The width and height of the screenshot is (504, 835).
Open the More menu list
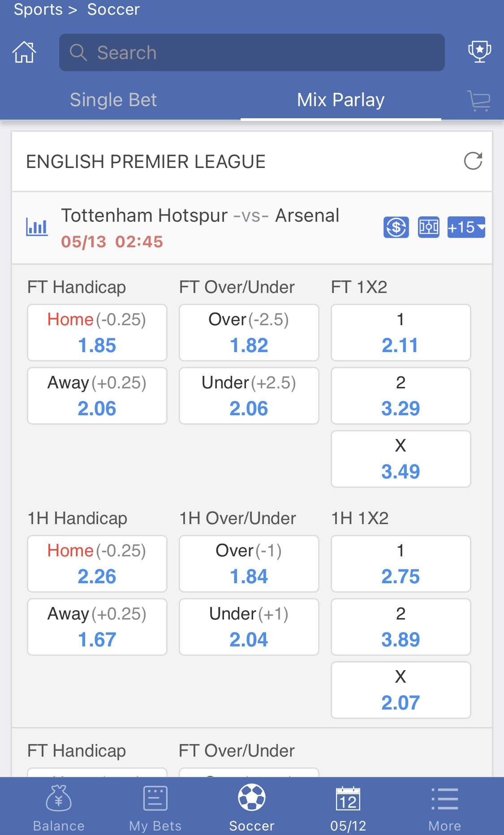(444, 807)
